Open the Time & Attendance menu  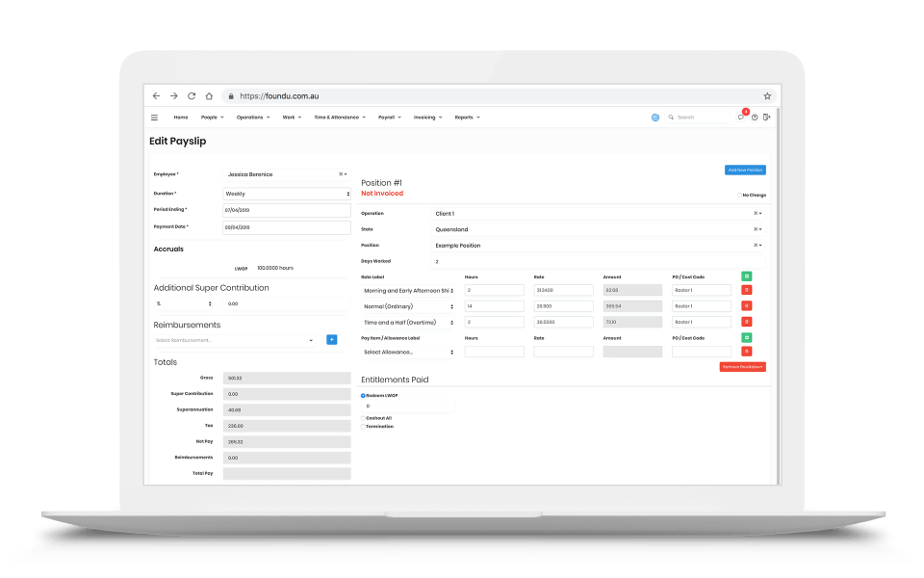point(340,118)
